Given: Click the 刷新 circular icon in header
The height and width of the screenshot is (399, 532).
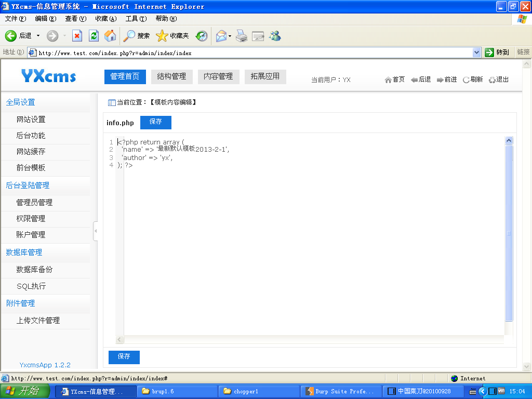Looking at the screenshot, I should point(466,79).
